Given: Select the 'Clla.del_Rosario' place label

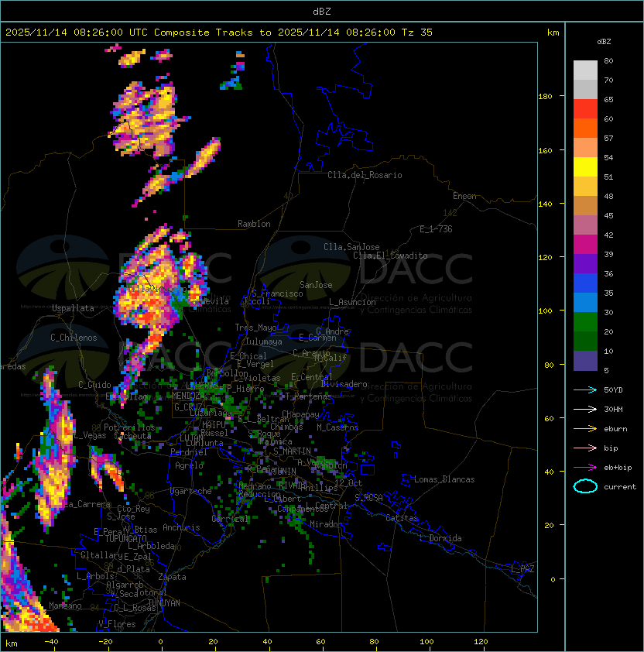Looking at the screenshot, I should point(365,175).
